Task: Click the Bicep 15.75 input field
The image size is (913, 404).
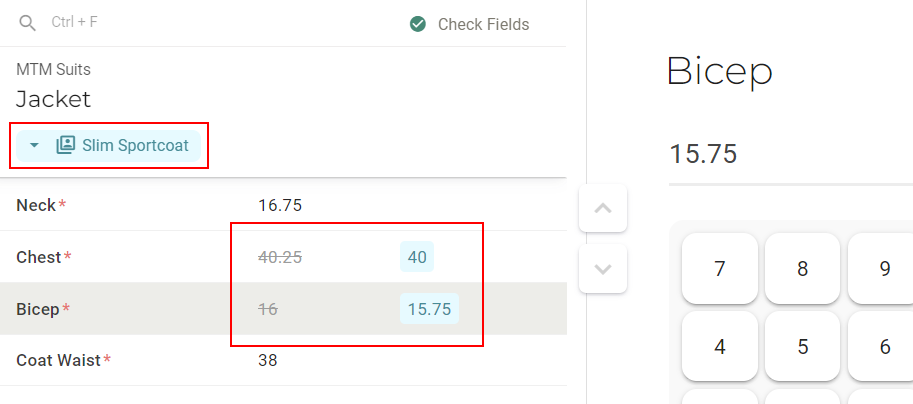Action: point(791,155)
